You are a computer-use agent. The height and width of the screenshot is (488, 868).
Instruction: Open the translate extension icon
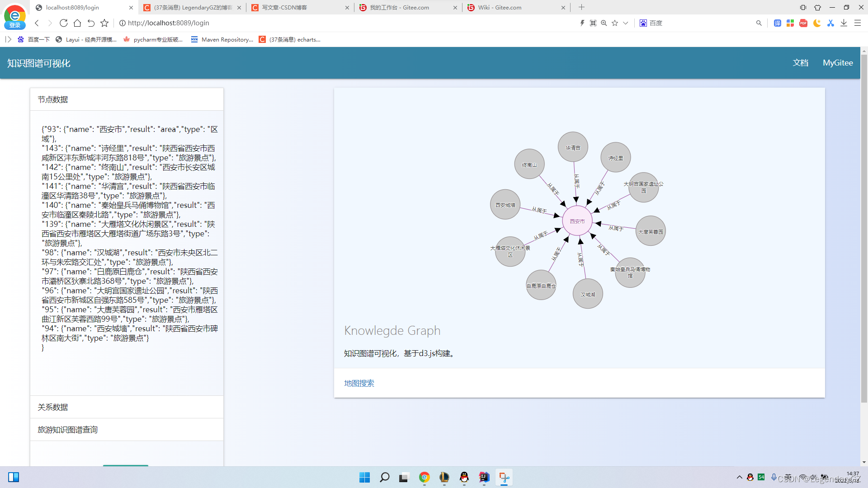click(x=778, y=23)
